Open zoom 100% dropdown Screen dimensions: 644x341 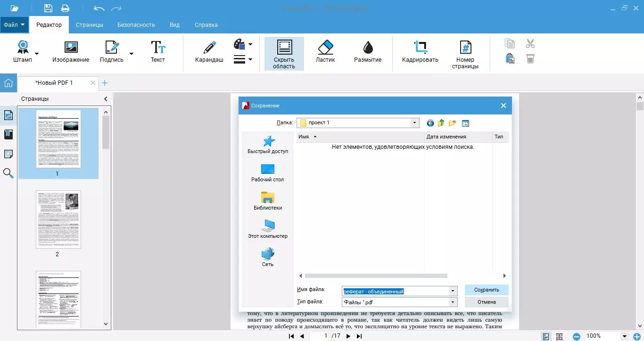[x=625, y=336]
